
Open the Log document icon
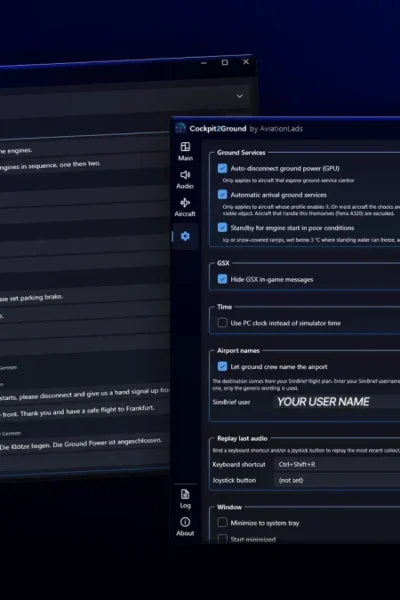point(185,494)
